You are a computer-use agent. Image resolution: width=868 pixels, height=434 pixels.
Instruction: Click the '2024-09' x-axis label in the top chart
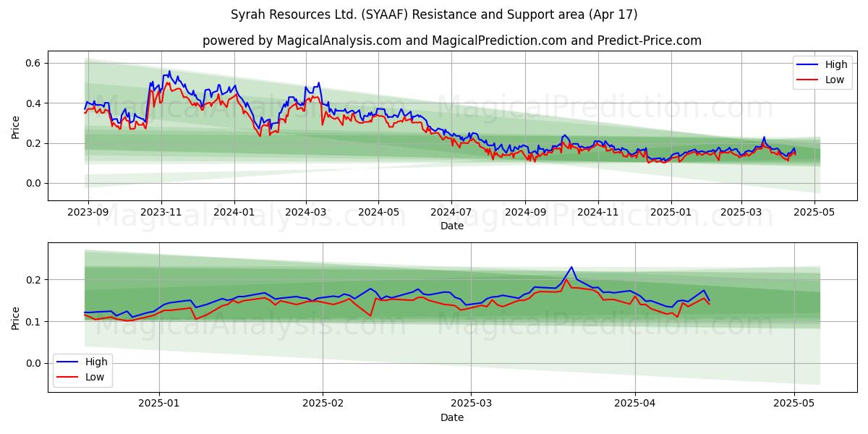[x=525, y=213]
